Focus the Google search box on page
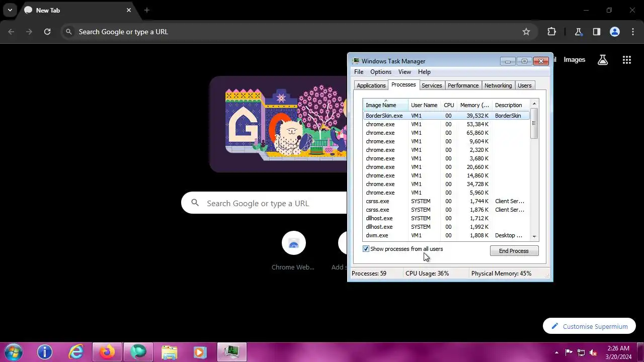Screen dimensions: 644x362 [x=264, y=203]
